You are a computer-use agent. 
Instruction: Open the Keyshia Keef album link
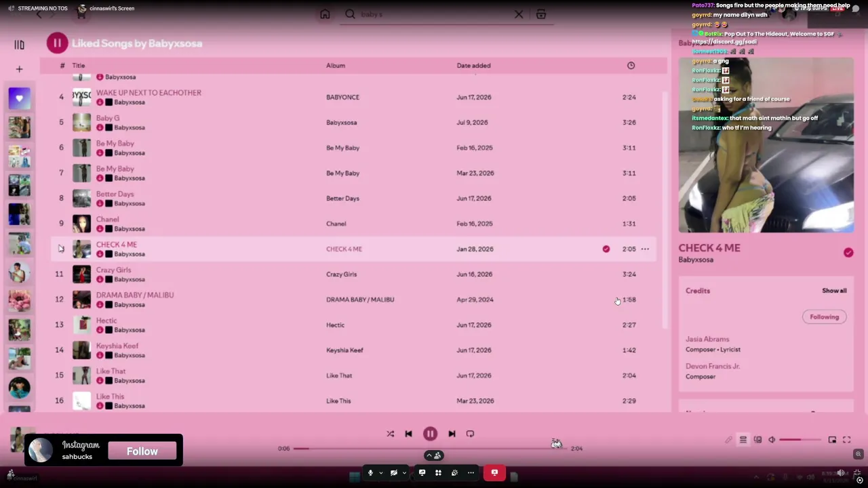pyautogui.click(x=344, y=350)
